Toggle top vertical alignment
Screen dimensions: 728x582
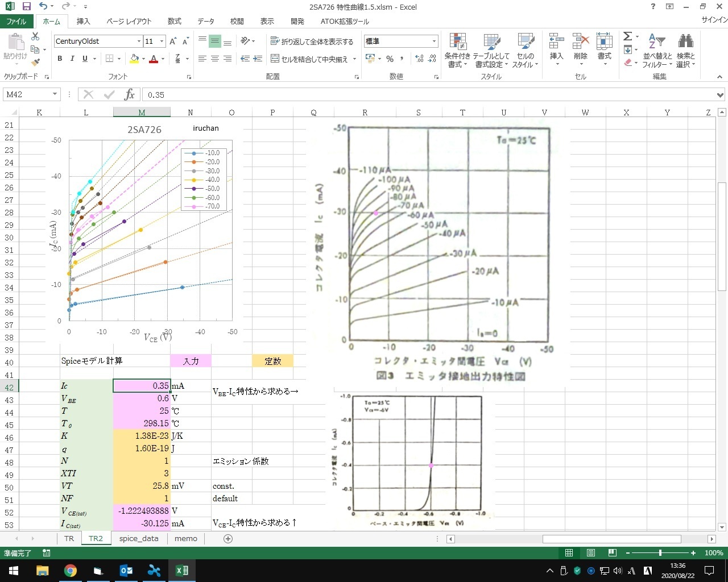[202, 41]
